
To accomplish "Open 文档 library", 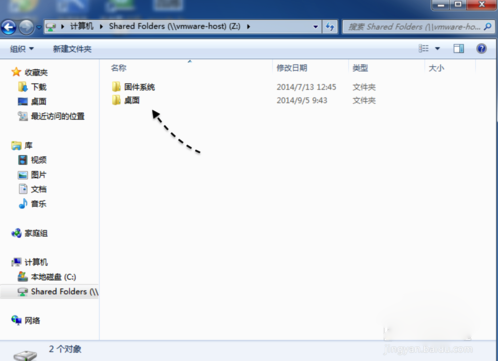I will [39, 189].
